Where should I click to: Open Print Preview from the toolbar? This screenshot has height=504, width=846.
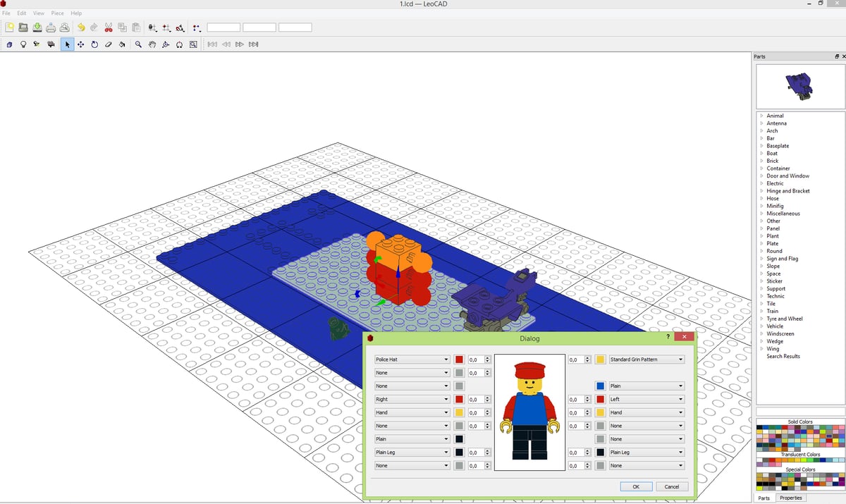click(x=64, y=27)
